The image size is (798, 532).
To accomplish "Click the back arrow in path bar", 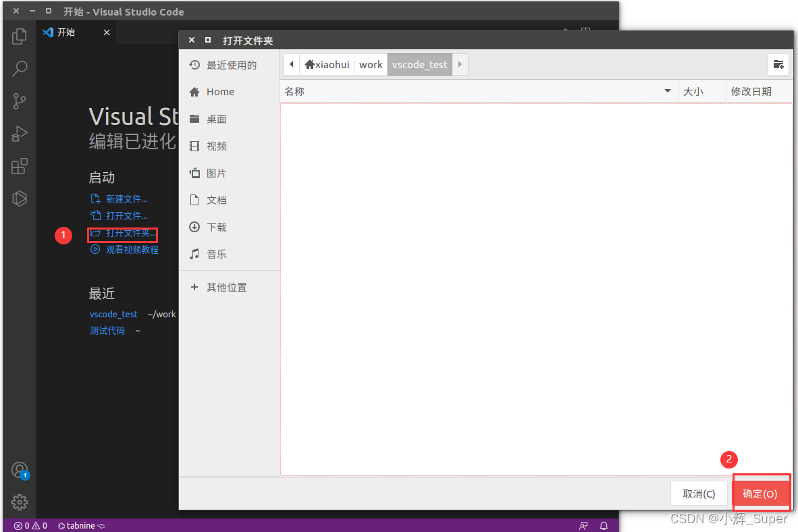I will coord(292,64).
